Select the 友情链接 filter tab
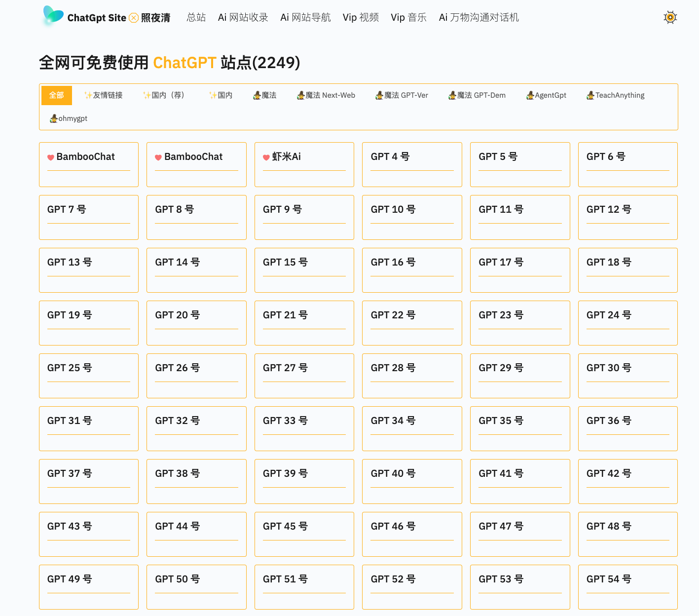 [104, 95]
